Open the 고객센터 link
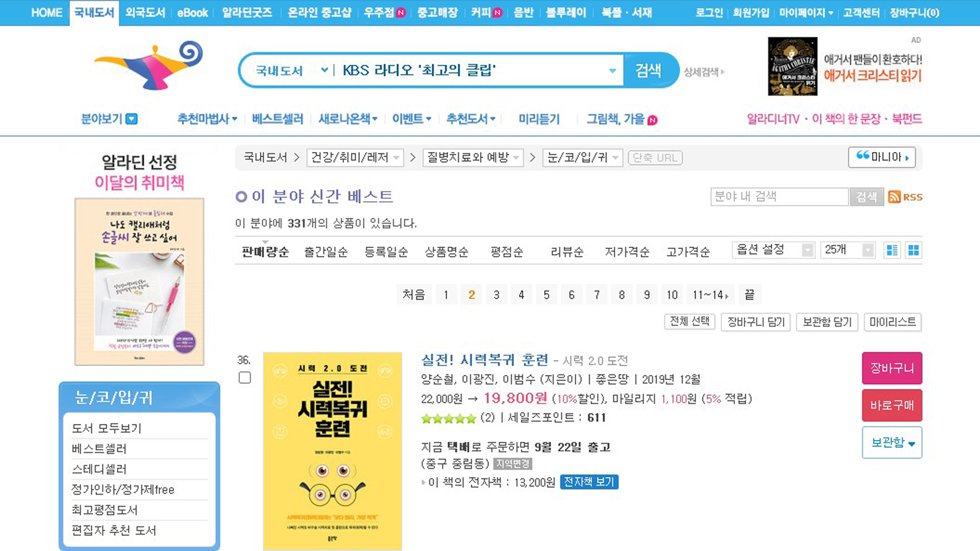This screenshot has height=551, width=980. pos(862,13)
